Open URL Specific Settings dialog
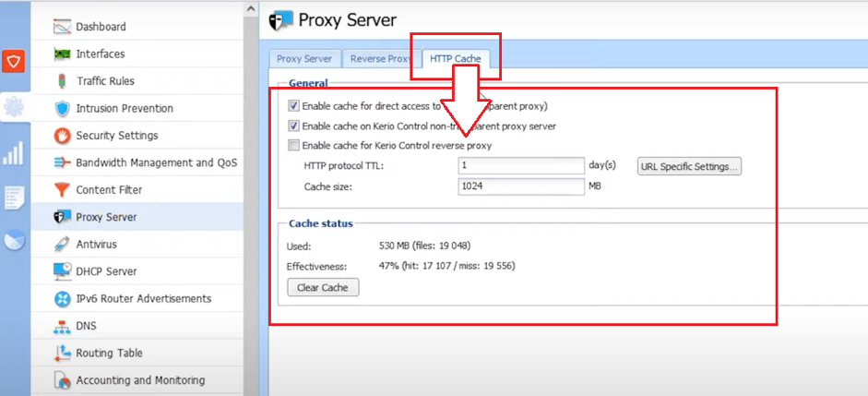 (x=689, y=166)
